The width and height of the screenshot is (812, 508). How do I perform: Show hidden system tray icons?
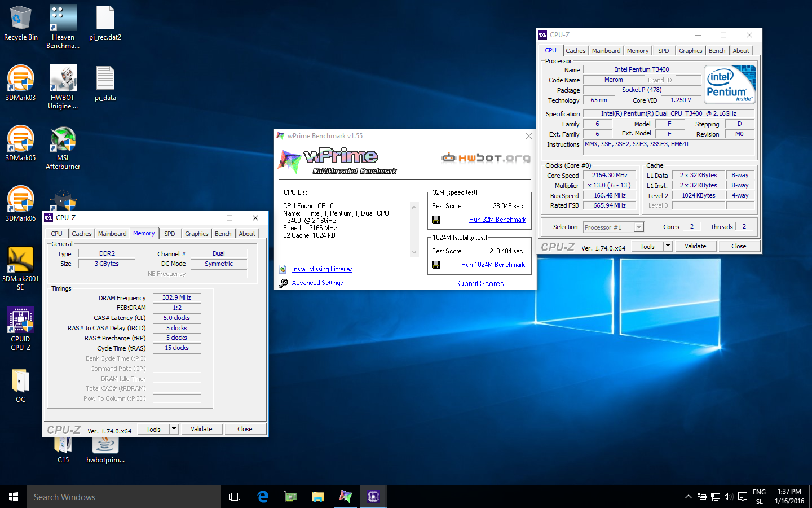click(x=688, y=497)
